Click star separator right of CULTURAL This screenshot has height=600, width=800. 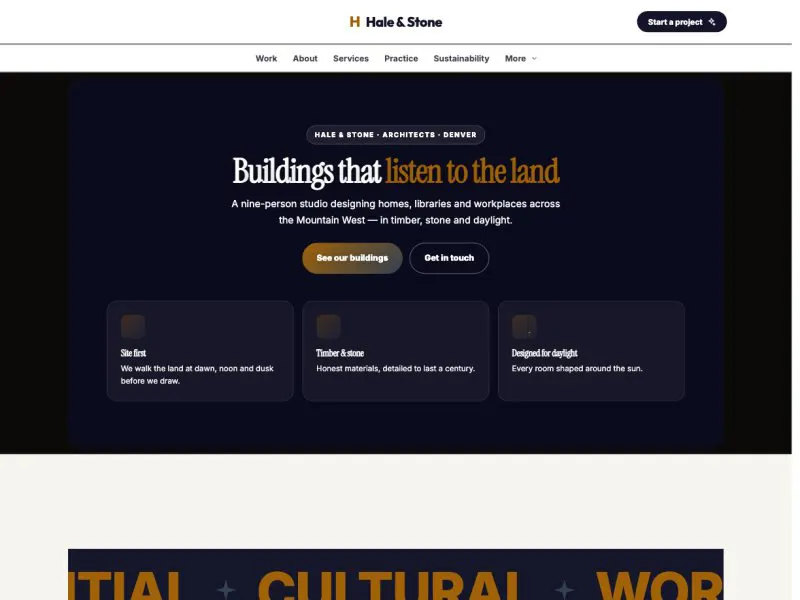[x=564, y=589]
